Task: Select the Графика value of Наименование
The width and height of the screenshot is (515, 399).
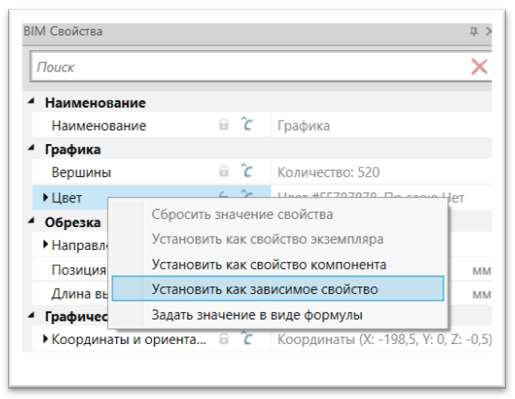Action: point(303,126)
